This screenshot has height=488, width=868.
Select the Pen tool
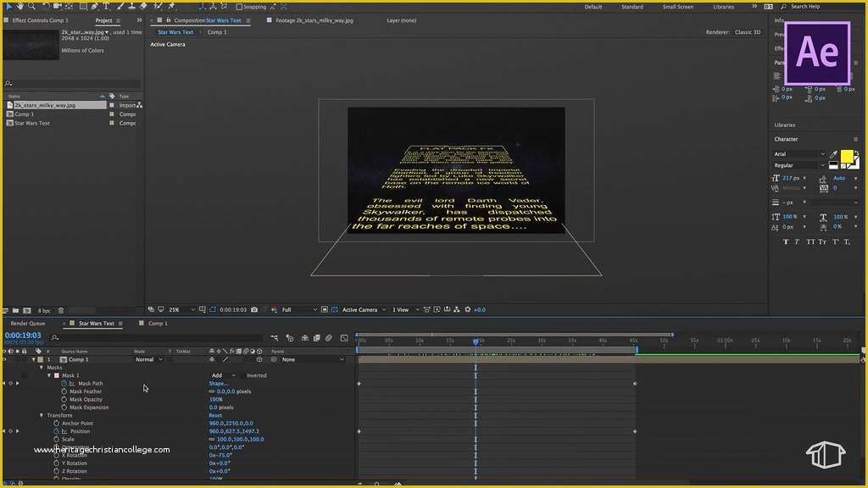tap(95, 6)
